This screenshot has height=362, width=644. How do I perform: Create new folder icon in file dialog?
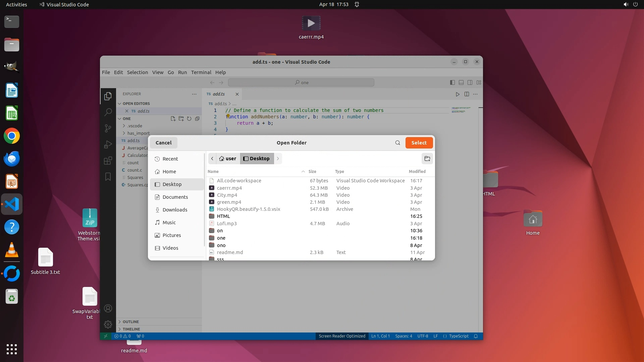pos(427,159)
